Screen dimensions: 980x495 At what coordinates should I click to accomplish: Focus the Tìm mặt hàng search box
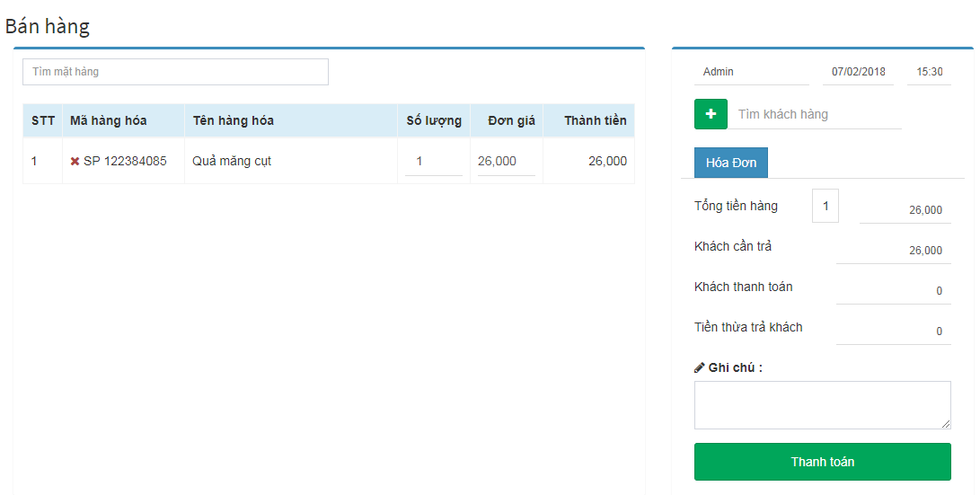point(176,72)
